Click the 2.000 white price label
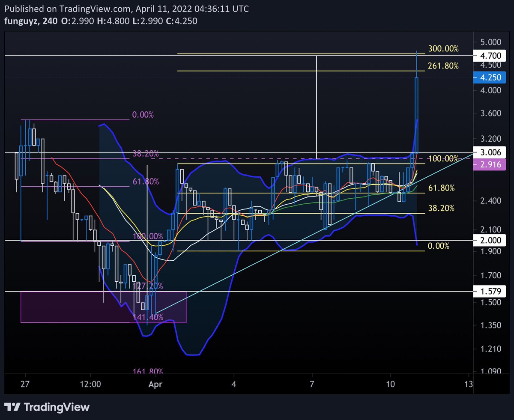Viewport: 514px width, 420px height. tap(490, 241)
